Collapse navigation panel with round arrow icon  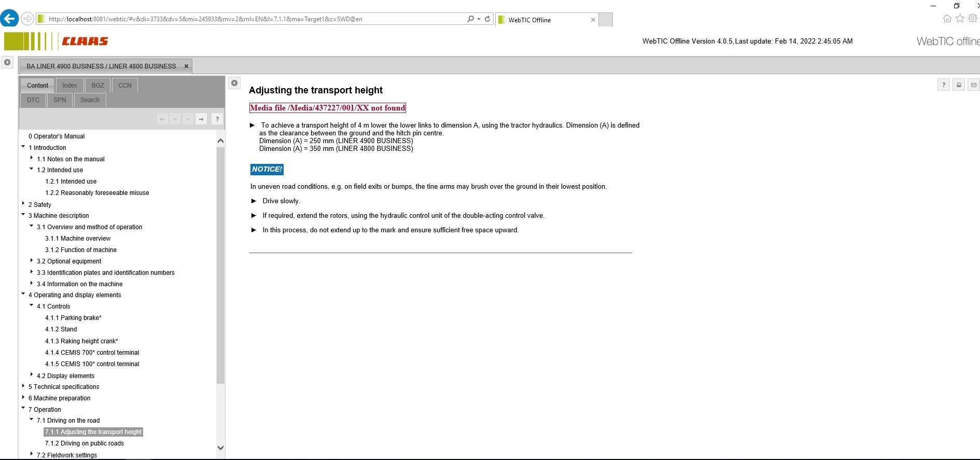coord(234,83)
